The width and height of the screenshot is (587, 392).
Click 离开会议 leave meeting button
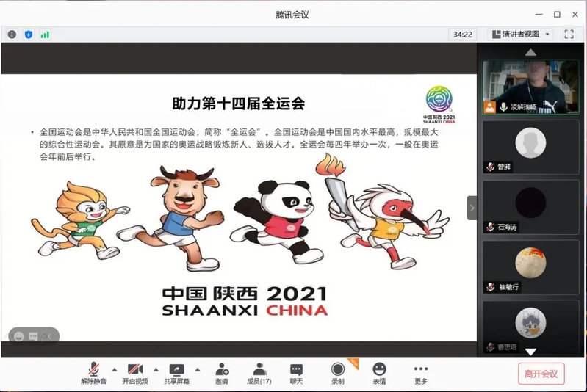pos(541,374)
